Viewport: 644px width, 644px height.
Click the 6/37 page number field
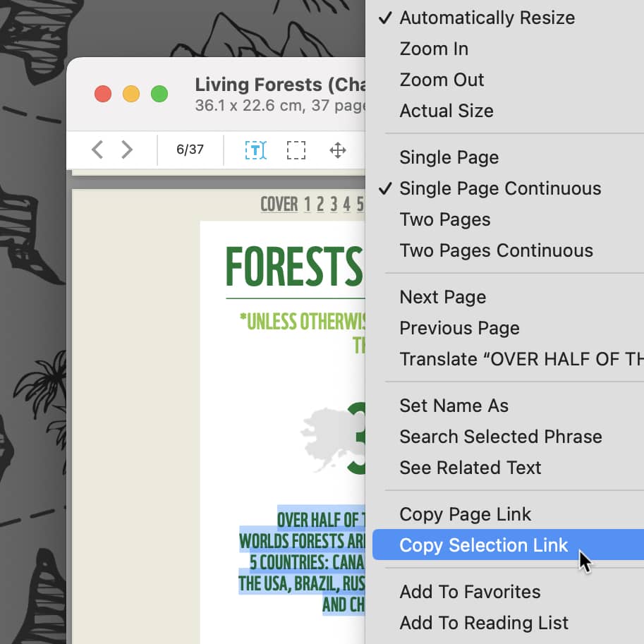click(x=190, y=150)
